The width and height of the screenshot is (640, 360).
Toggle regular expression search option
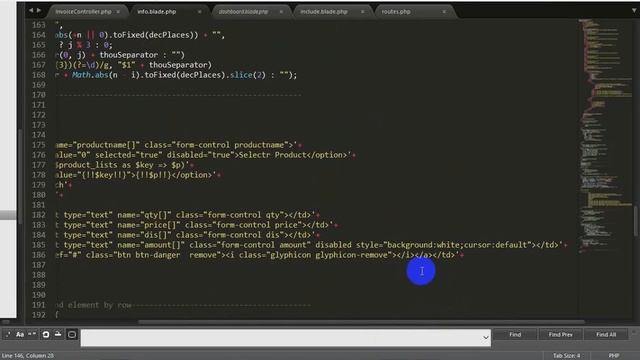point(8,335)
